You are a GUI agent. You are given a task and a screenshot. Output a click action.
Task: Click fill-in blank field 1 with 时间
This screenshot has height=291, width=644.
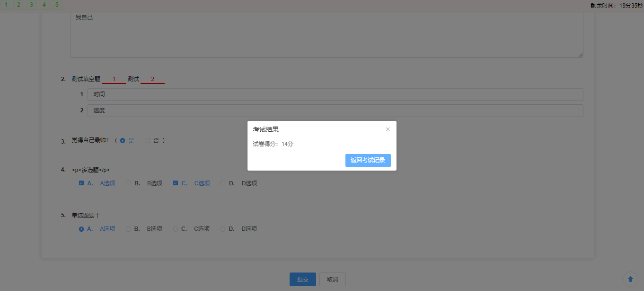(335, 94)
